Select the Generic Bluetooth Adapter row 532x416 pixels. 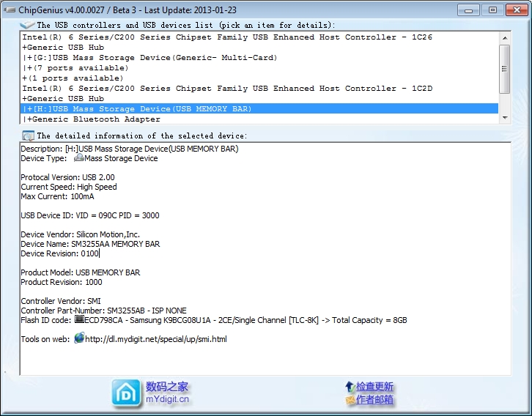point(259,119)
